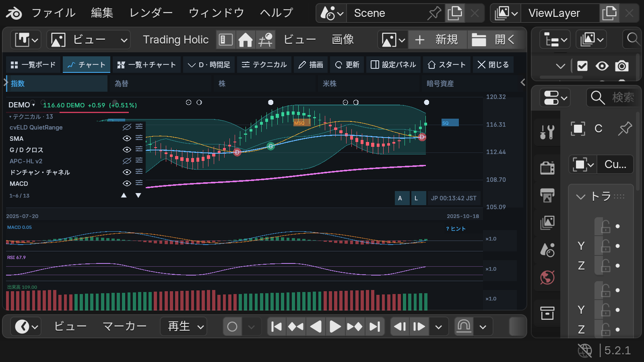Open the 設定パネル
The height and width of the screenshot is (362, 644).
[x=393, y=65]
